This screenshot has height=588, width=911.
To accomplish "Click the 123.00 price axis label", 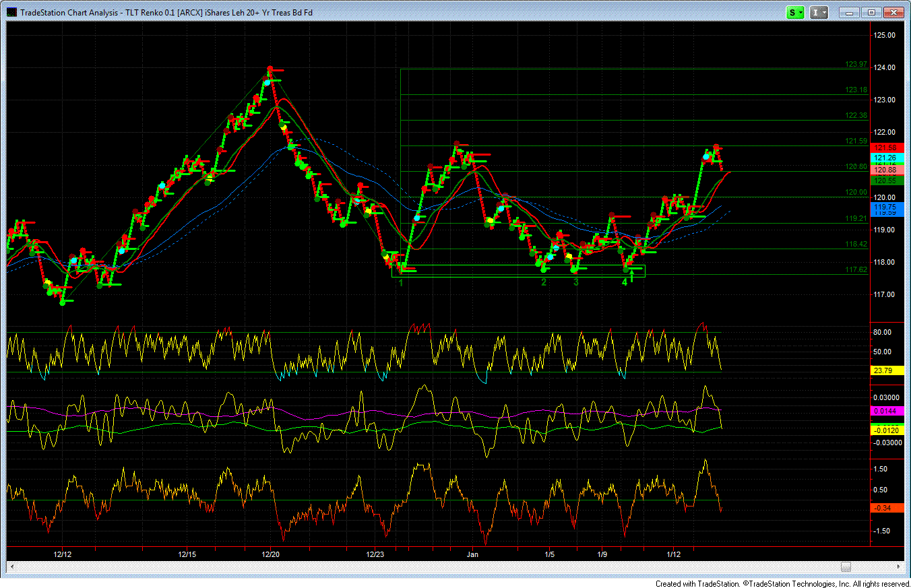I will (x=885, y=100).
